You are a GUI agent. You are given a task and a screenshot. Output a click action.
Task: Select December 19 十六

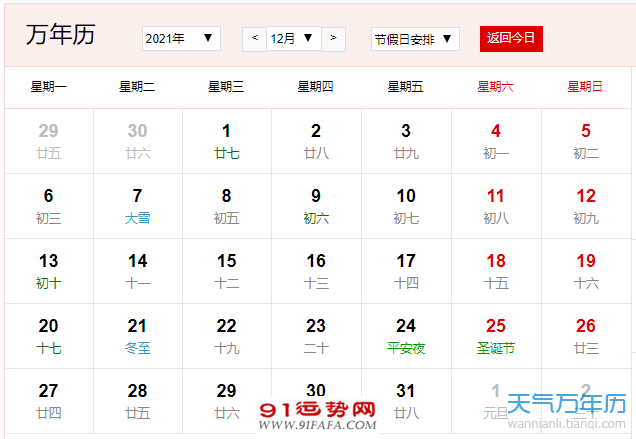click(586, 271)
